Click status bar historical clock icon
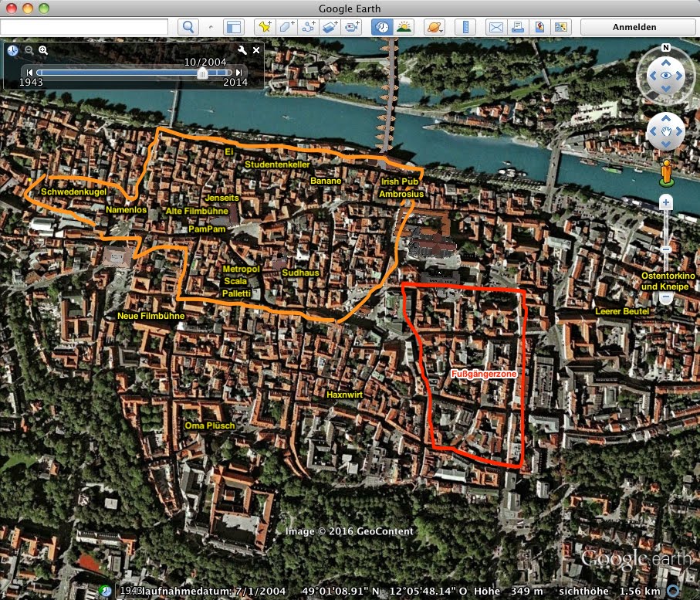This screenshot has height=600, width=700. [x=106, y=591]
